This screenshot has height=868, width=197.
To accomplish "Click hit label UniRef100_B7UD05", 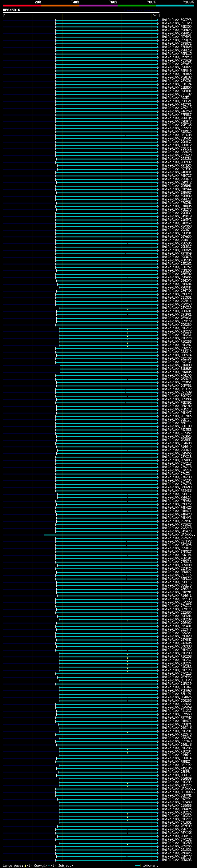I will (176, 47).
